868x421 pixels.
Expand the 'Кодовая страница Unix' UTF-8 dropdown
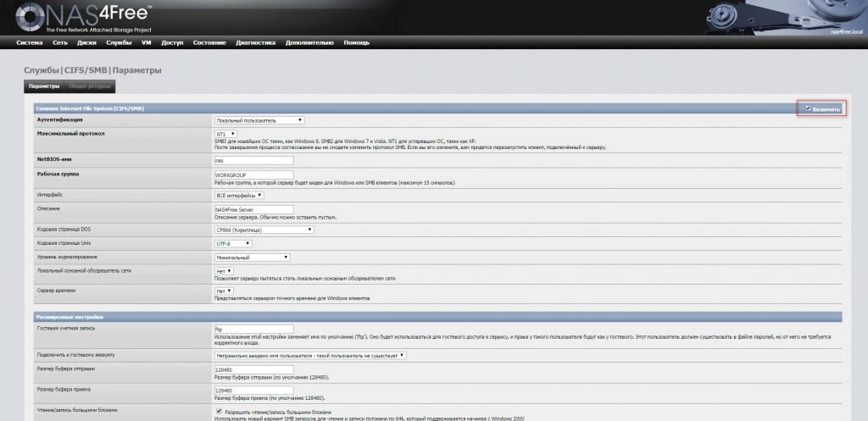tap(234, 243)
